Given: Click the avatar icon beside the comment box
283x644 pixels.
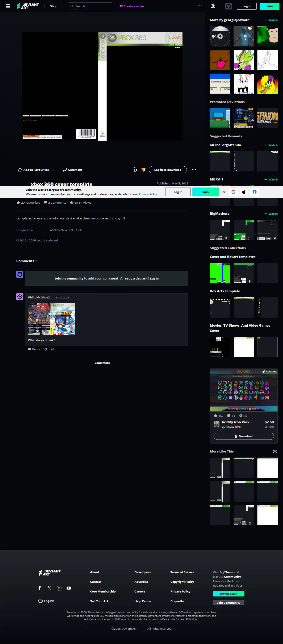Looking at the screenshot, I should pos(20,274).
